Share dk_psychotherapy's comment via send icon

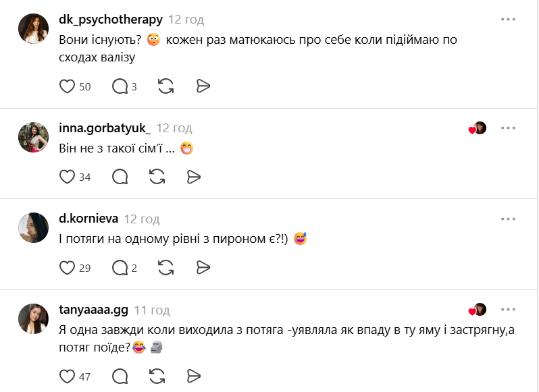pyautogui.click(x=203, y=86)
